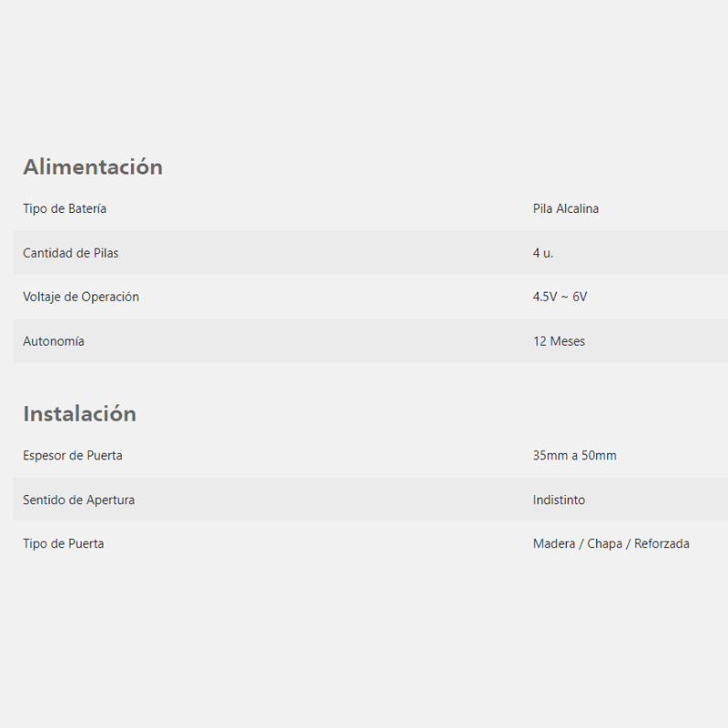728x728 pixels.
Task: Click the Pila Alcalina value
Action: click(x=565, y=209)
